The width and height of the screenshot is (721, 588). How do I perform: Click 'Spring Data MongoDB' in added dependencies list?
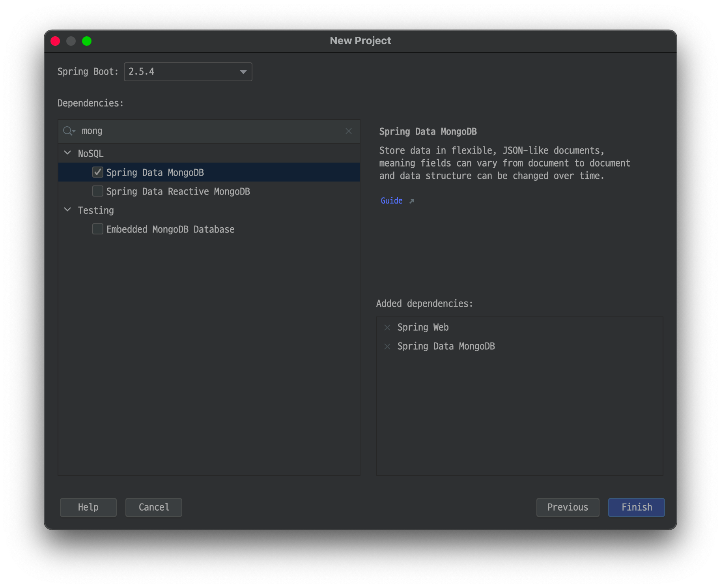(x=446, y=346)
